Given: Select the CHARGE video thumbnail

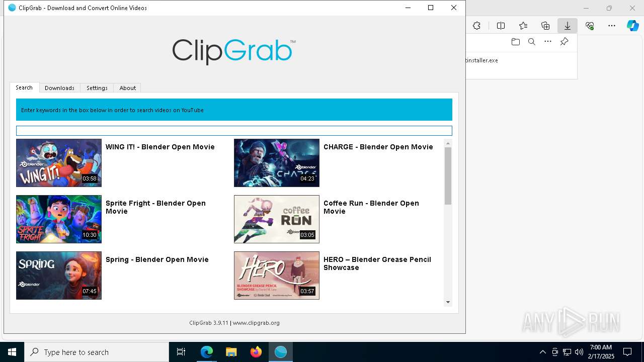Looking at the screenshot, I should [x=277, y=163].
